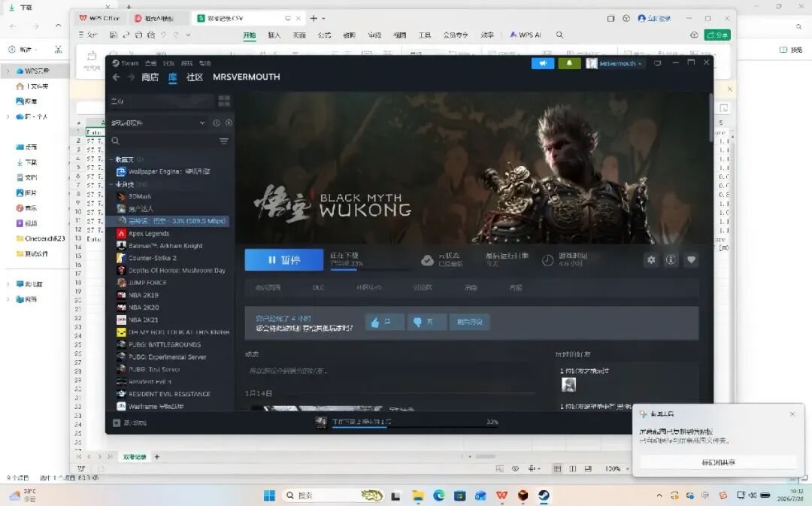Viewport: 812px width, 506px height.
Task: Expand Network in Explorer sidebar
Action: [8, 299]
